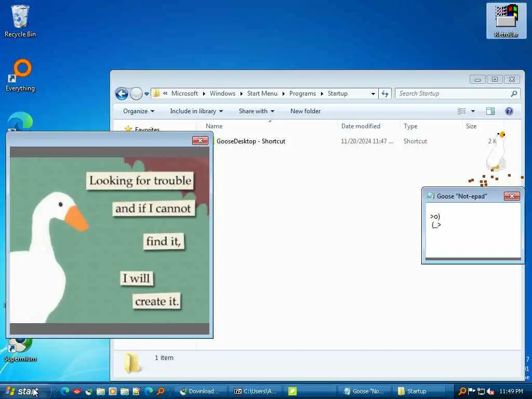Click inside the Goose Not-epad text area
This screenshot has height=399, width=532.
(473, 231)
